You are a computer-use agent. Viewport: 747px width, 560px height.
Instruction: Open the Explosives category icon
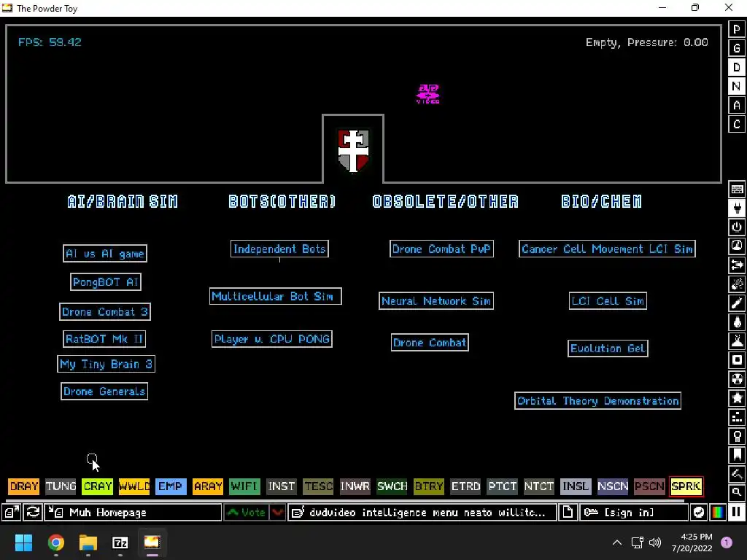point(737,284)
